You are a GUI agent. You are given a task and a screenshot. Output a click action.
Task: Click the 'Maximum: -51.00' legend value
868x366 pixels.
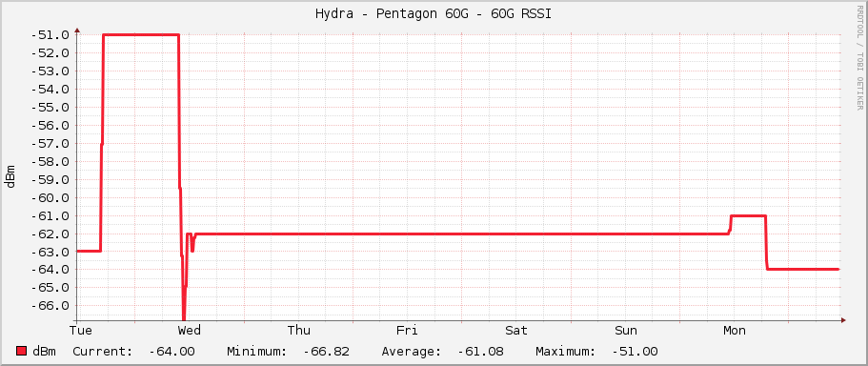[x=596, y=352]
